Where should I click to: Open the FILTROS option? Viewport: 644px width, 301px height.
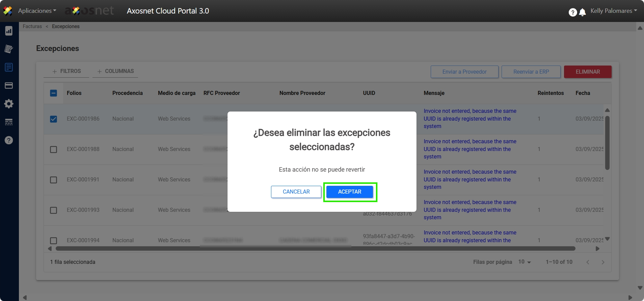pyautogui.click(x=66, y=71)
